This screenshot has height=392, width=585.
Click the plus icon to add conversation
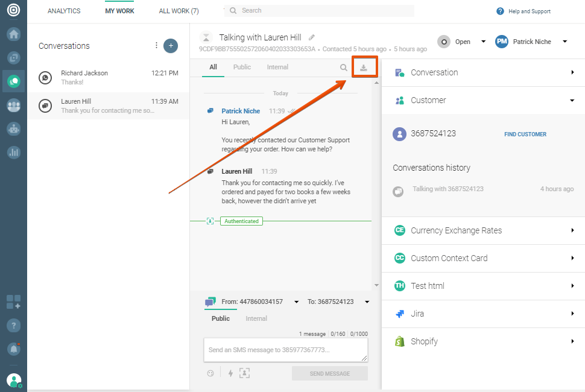171,46
